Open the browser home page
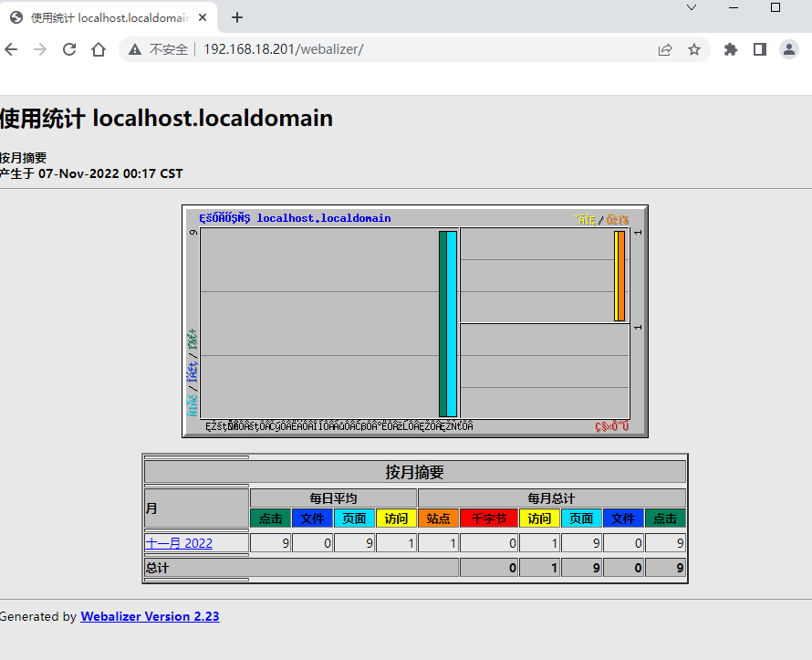Image resolution: width=812 pixels, height=660 pixels. pos(99,49)
